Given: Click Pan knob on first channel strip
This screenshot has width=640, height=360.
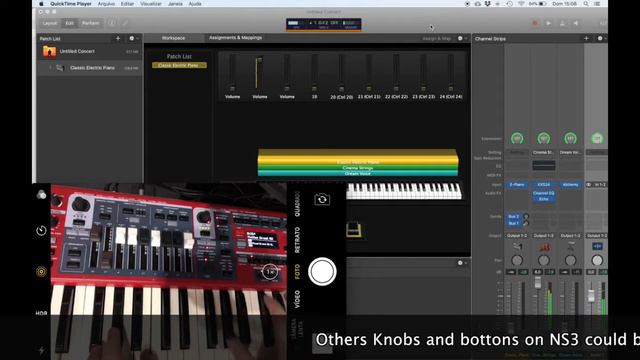Looking at the screenshot, I should click(x=517, y=260).
